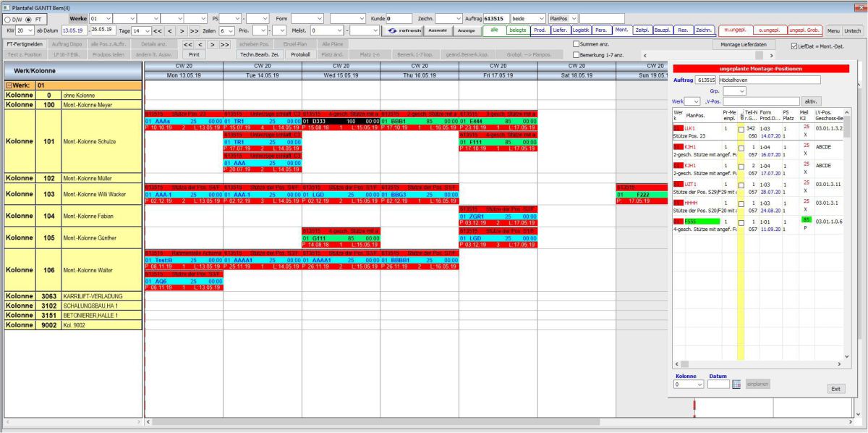This screenshot has height=433, width=868.
Task: Click the 'Anzeige' button in the toolbar
Action: [x=466, y=31]
